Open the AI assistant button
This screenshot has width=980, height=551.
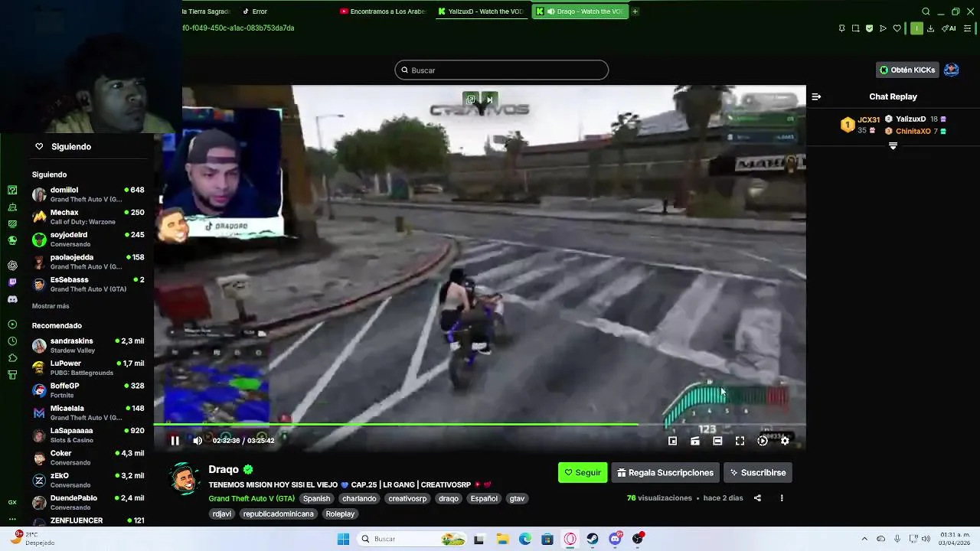click(x=949, y=28)
